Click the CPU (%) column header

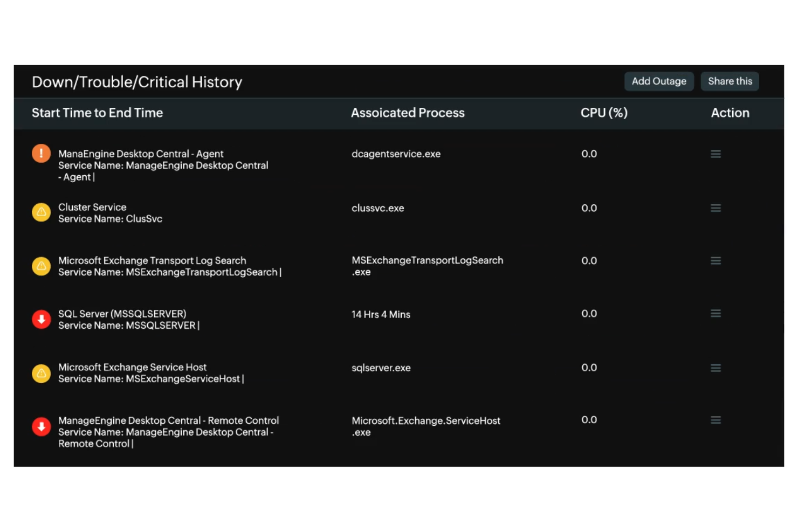[x=604, y=113]
